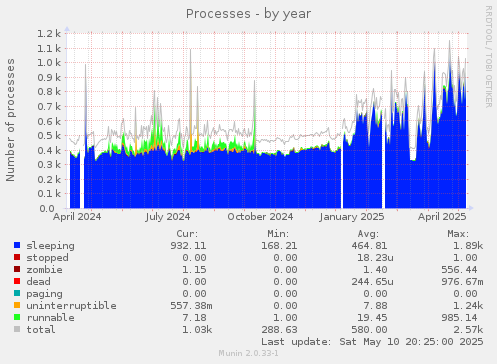Click the 'Max:' column header
The image size is (497, 364).
[x=458, y=234]
